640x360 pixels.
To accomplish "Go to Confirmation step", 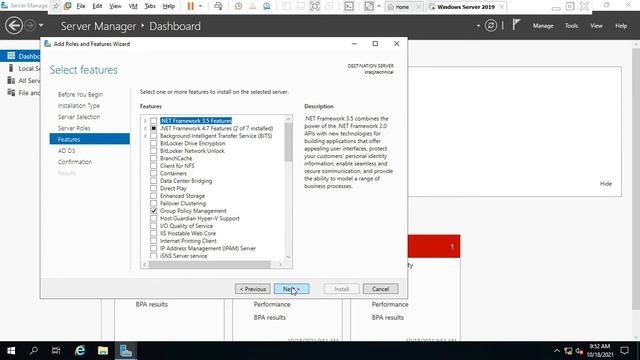I will [x=75, y=162].
